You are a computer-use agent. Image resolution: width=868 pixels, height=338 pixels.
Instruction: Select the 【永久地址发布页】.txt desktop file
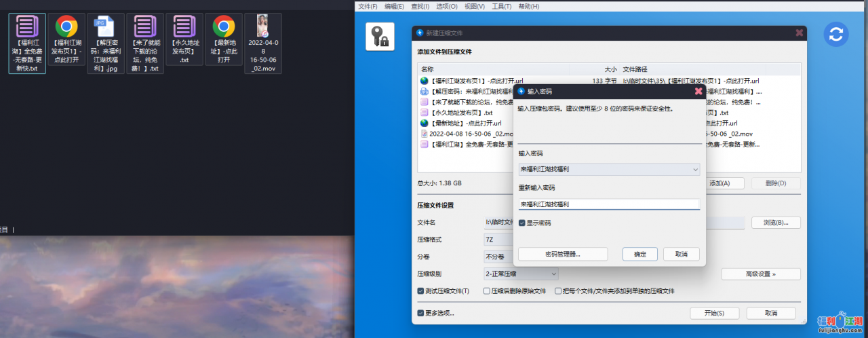184,42
